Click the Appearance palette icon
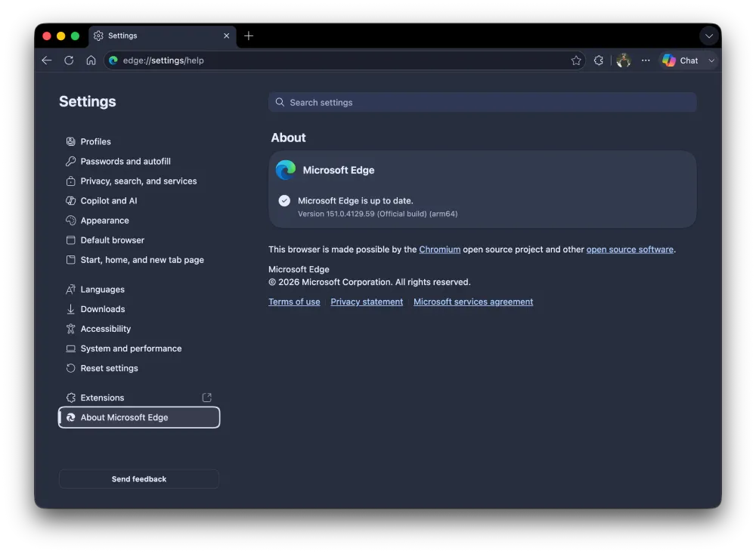Screen dimensions: 756x554 pyautogui.click(x=70, y=221)
